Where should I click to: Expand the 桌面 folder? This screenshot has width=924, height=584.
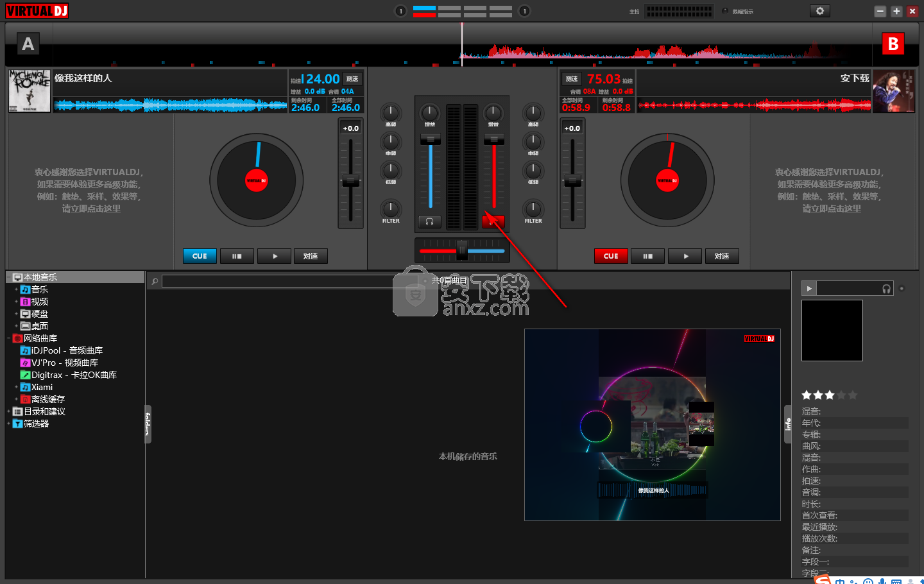[x=16, y=326]
